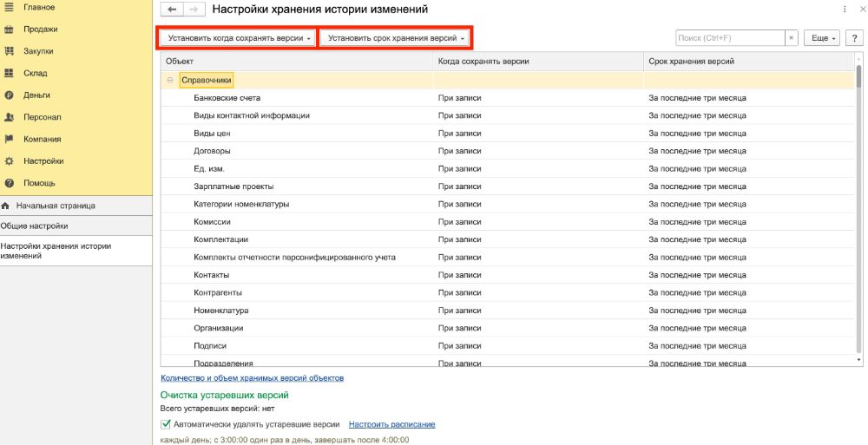868x445 pixels.
Task: Click the Компания flag icon
Action: click(9, 139)
